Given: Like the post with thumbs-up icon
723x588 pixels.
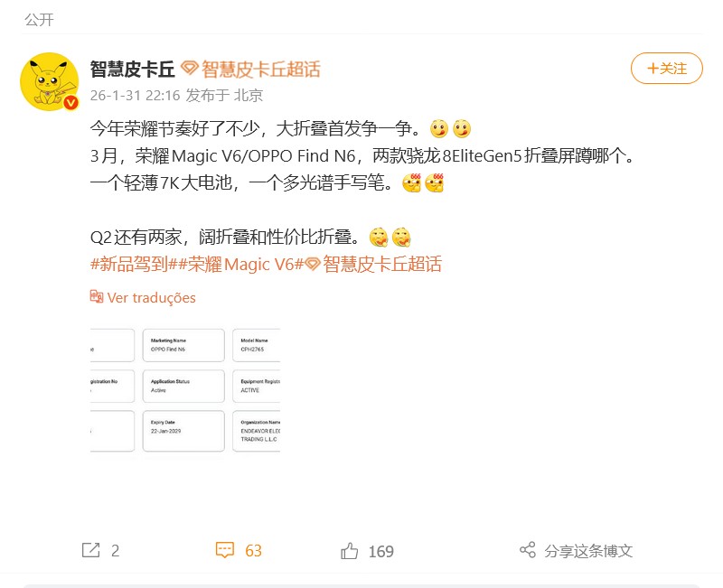Looking at the screenshot, I should pos(349,551).
